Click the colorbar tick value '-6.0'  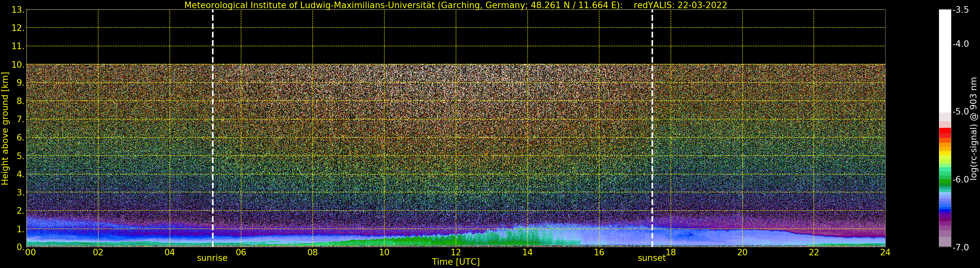(960, 179)
